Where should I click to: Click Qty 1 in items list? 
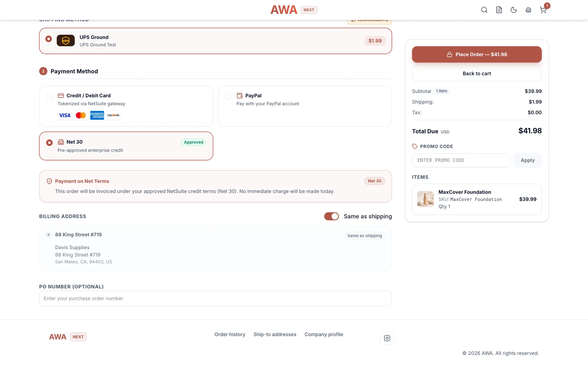[x=444, y=207]
